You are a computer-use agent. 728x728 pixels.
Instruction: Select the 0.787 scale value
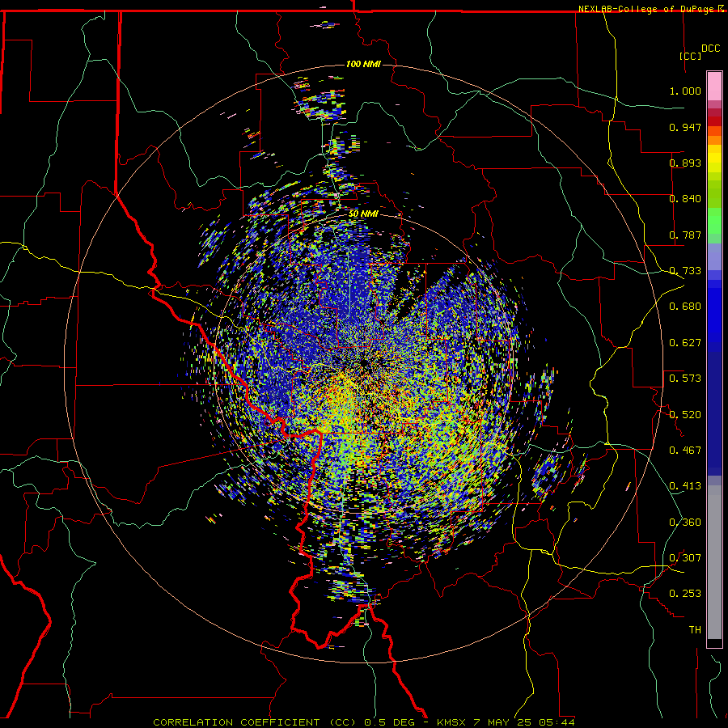[685, 235]
